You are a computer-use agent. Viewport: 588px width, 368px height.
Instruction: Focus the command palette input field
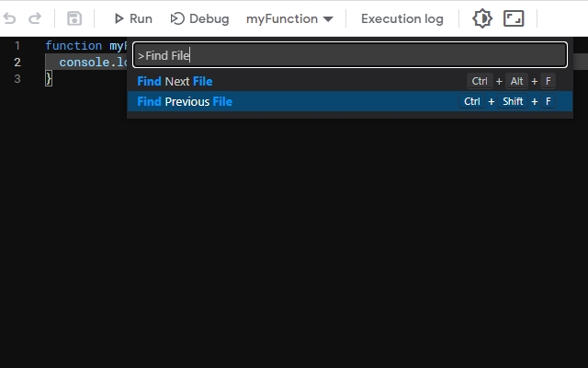[x=350, y=55]
